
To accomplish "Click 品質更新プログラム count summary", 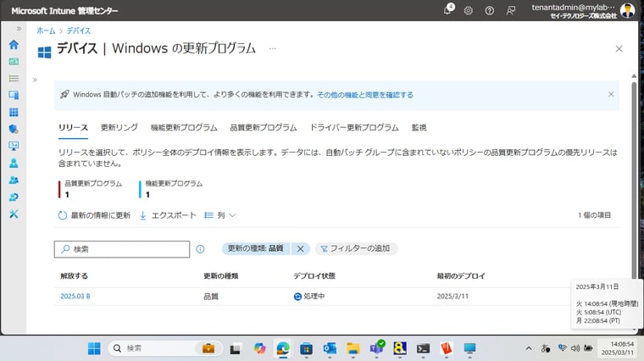I will (x=91, y=189).
